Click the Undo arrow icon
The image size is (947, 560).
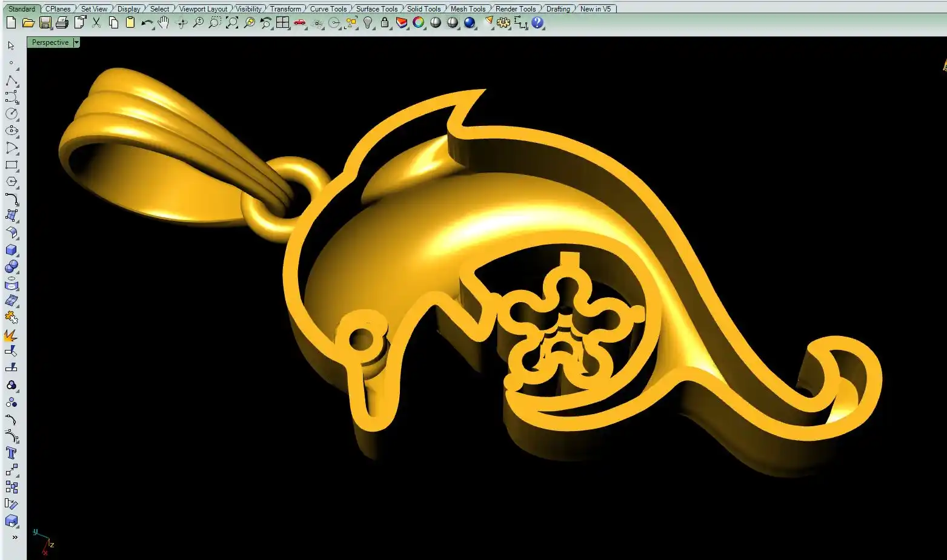147,23
